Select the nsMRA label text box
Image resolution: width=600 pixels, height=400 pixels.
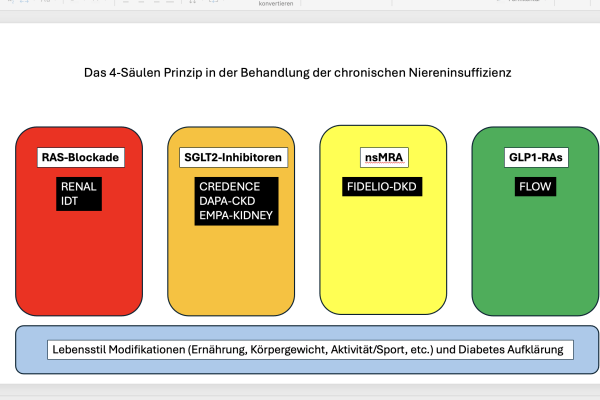[383, 158]
